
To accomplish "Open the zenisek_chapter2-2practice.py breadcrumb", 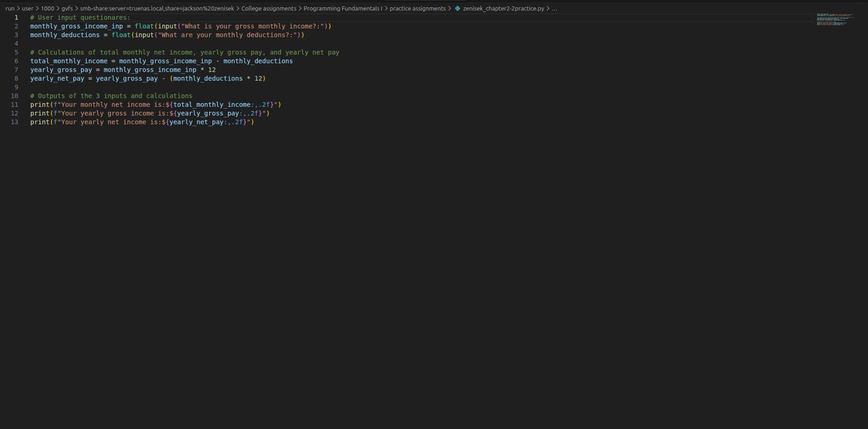I will point(503,8).
